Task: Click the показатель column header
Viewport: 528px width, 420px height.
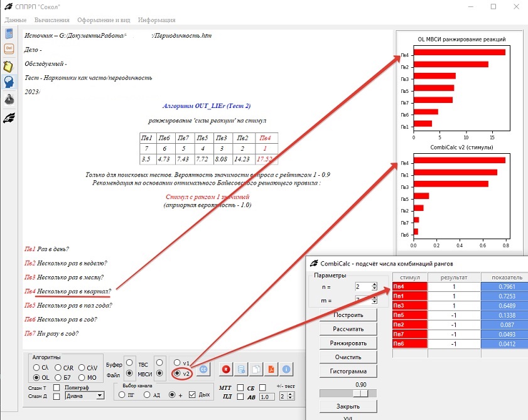Action: [x=504, y=277]
